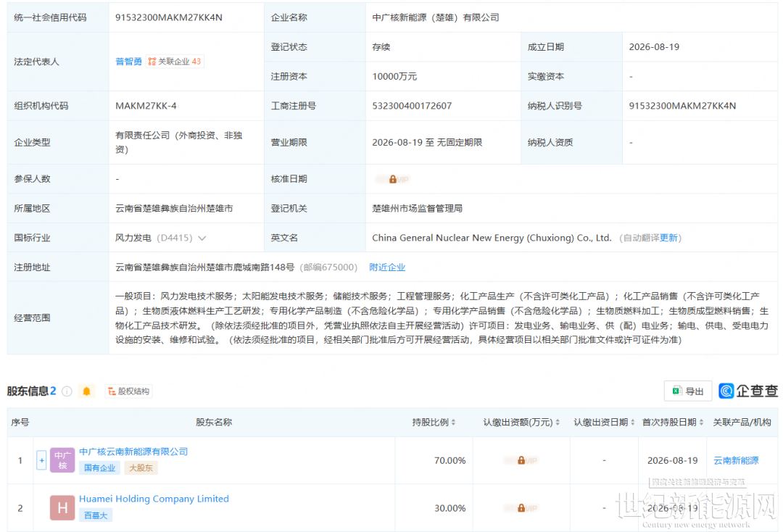Click VIP lock icon in 30.00% row
This screenshot has width=783, height=532.
click(x=521, y=508)
